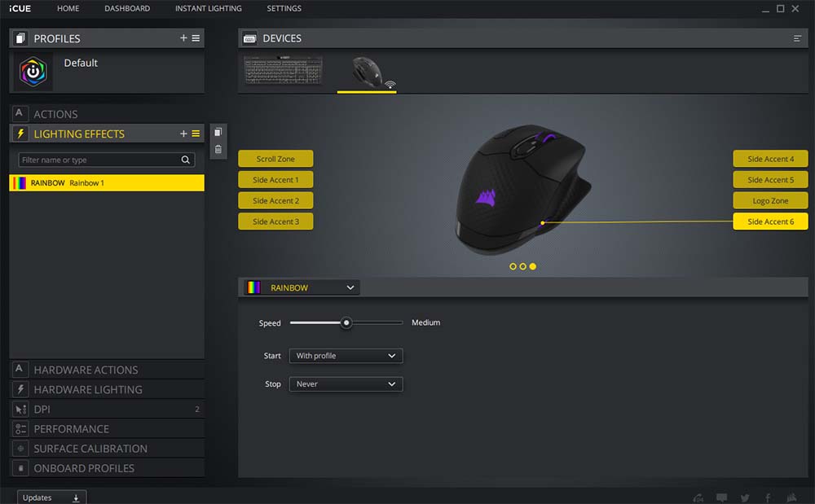Open INSTANT LIGHTING menu

pyautogui.click(x=208, y=8)
